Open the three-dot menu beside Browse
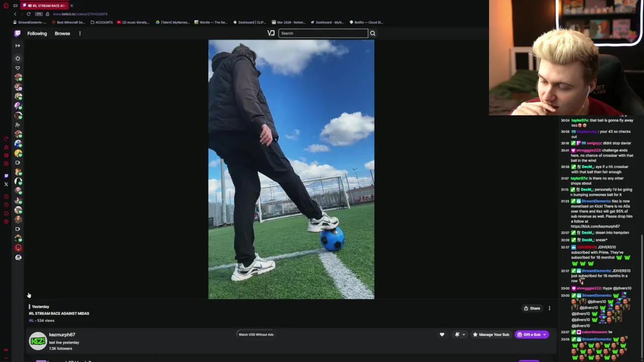 (x=79, y=33)
